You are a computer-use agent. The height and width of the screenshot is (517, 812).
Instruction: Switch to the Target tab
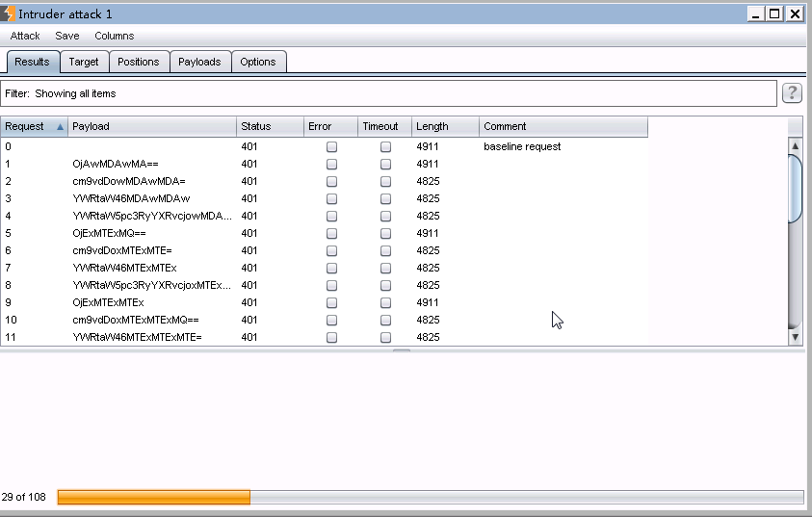(x=84, y=62)
